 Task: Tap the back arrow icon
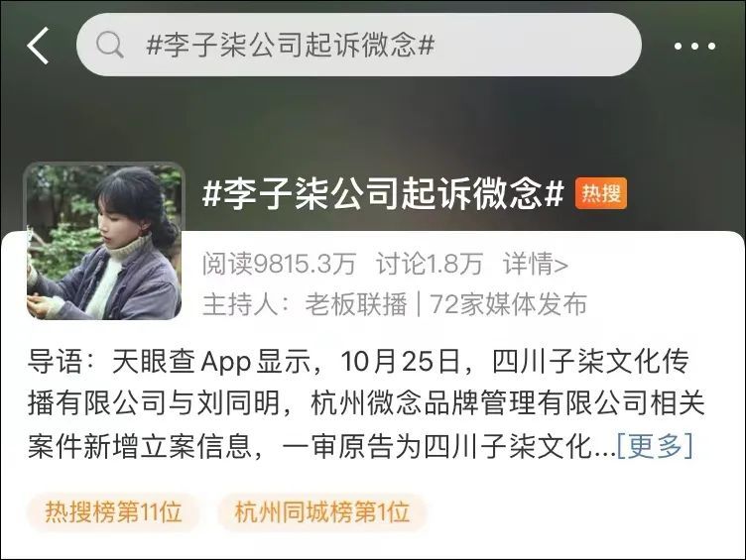(x=38, y=46)
